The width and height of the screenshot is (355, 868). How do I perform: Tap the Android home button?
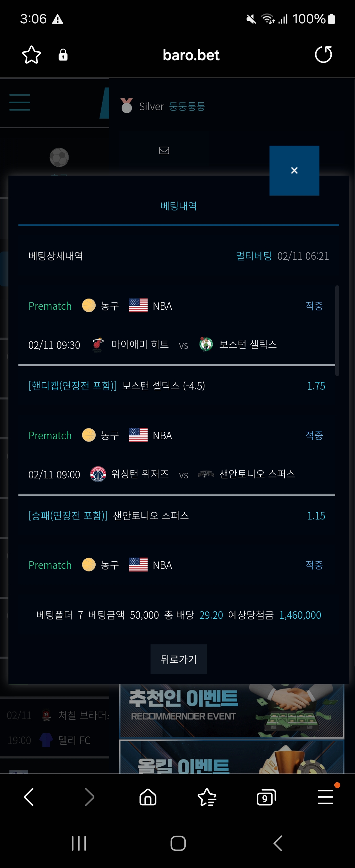pos(178,843)
